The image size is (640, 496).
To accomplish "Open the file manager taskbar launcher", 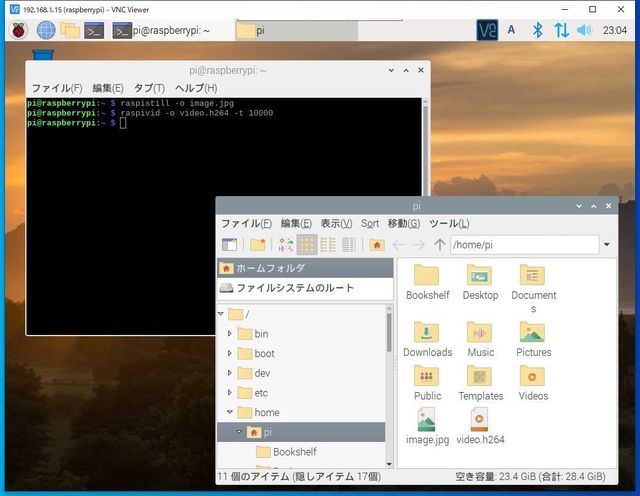I will click(x=70, y=31).
